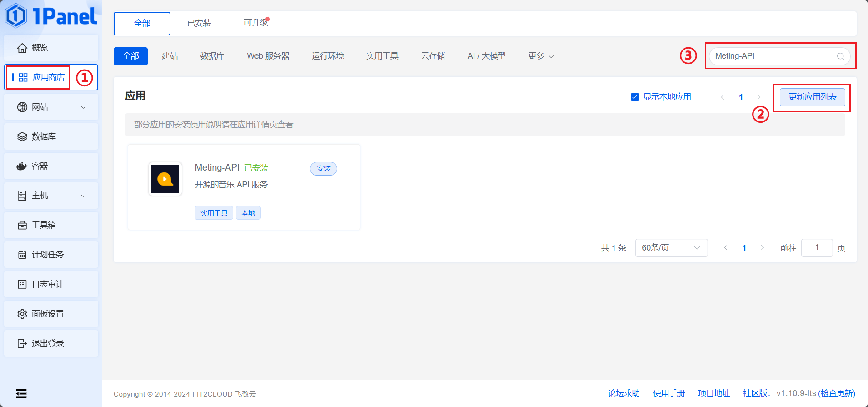The height and width of the screenshot is (407, 868).
Task: Collapse sidebar with bottom menu icon
Action: coord(21,393)
